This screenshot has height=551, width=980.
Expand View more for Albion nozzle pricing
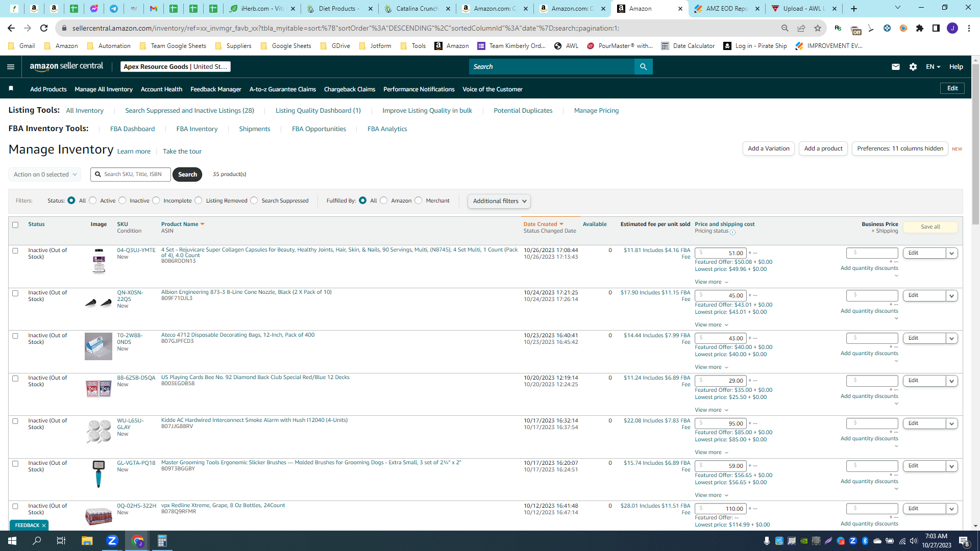(x=712, y=325)
